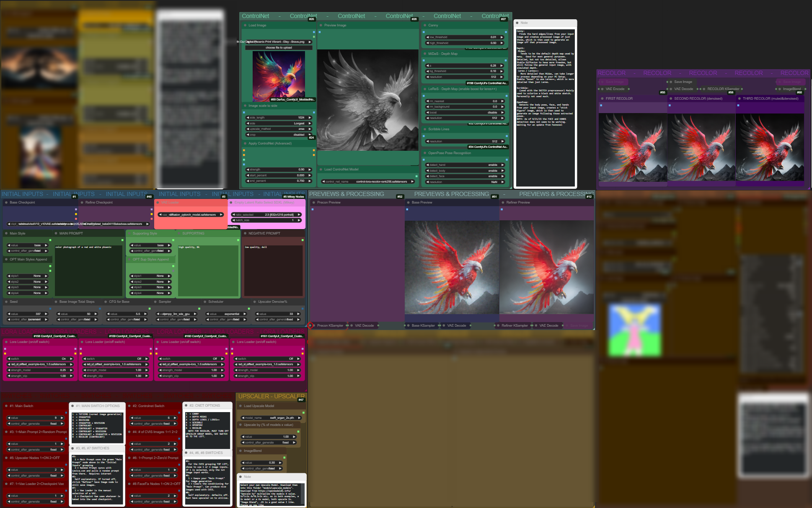Collapse NEGATIVE PROMPT node using its dot
The width and height of the screenshot is (812, 508).
[x=245, y=233]
